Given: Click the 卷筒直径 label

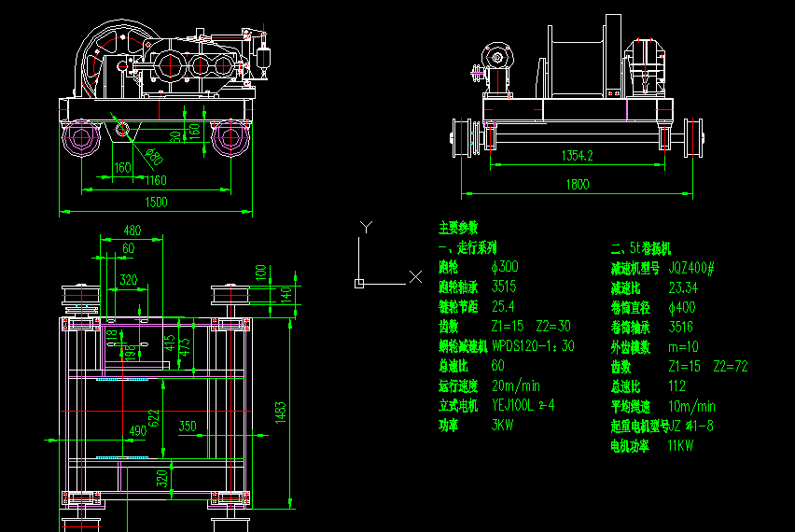Looking at the screenshot, I should tap(631, 308).
